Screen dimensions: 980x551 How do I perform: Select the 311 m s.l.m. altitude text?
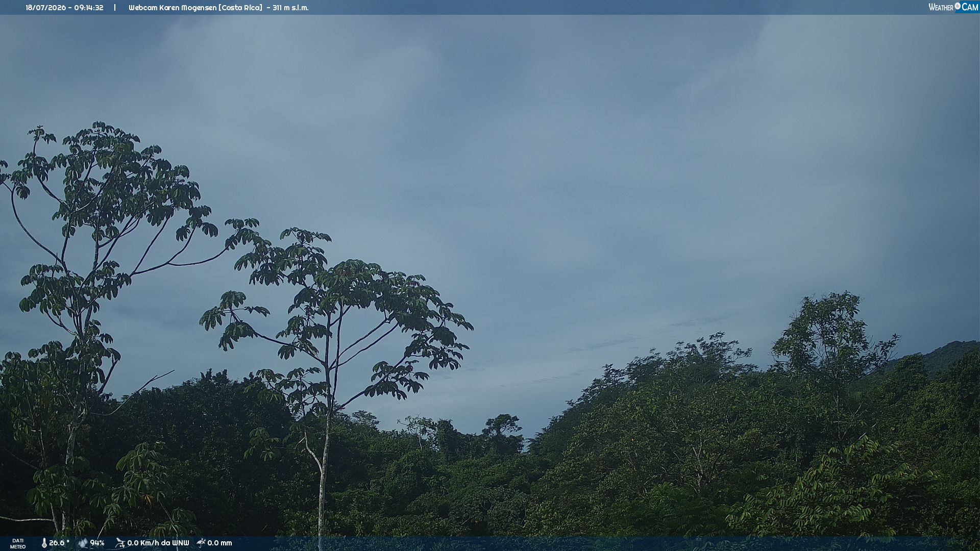(290, 8)
